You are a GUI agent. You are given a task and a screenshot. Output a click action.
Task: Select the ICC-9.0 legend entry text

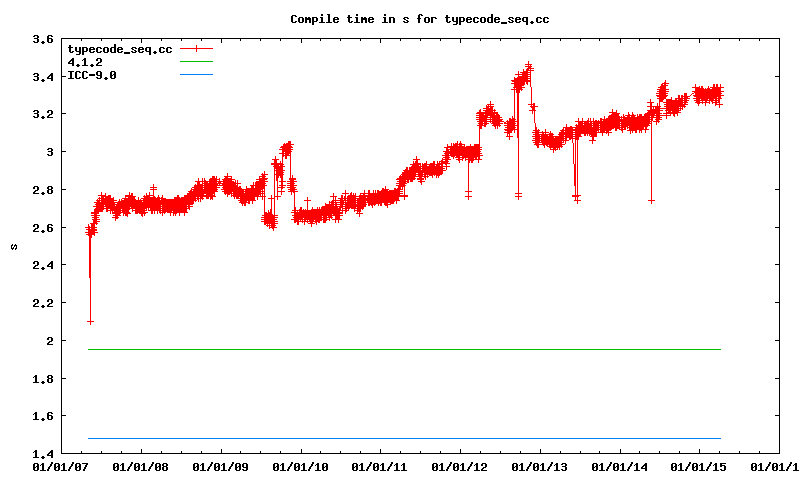92,75
